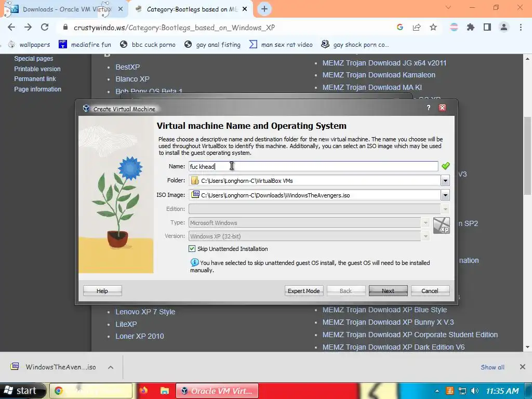
Task: Uncheck Skip Unattended Installation
Action: coord(192,249)
